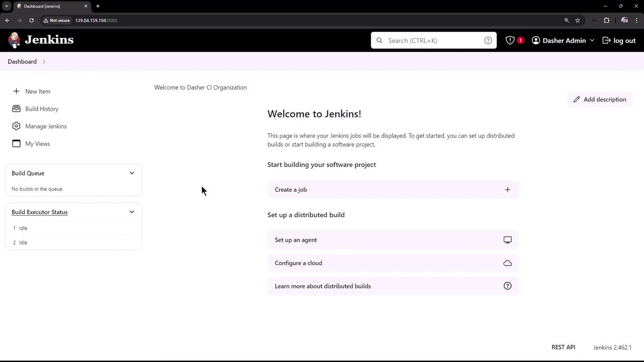Click the help icon on Learn more row
The image size is (644, 362).
click(x=508, y=286)
